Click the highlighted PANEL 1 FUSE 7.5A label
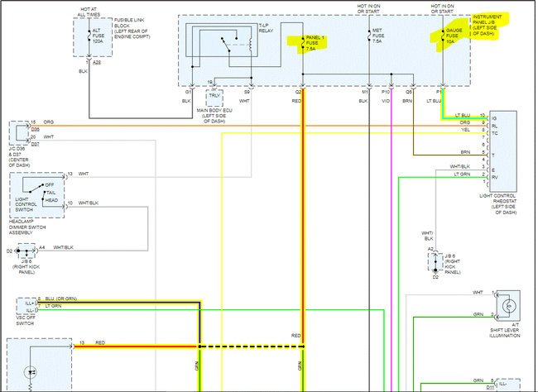 click(315, 43)
